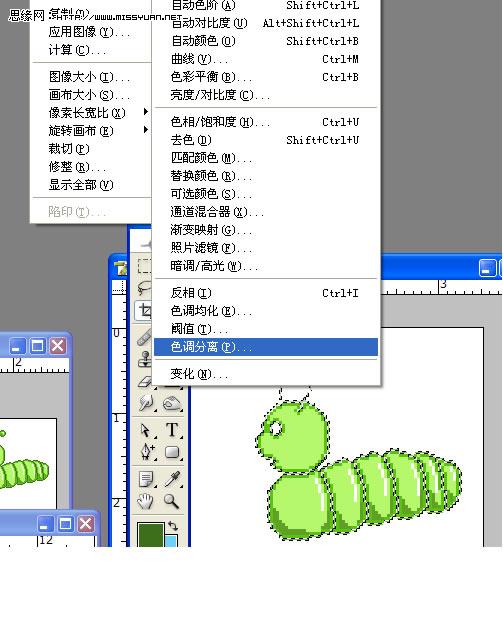
Task: Minimize the lower-left document window
Action: [45, 524]
